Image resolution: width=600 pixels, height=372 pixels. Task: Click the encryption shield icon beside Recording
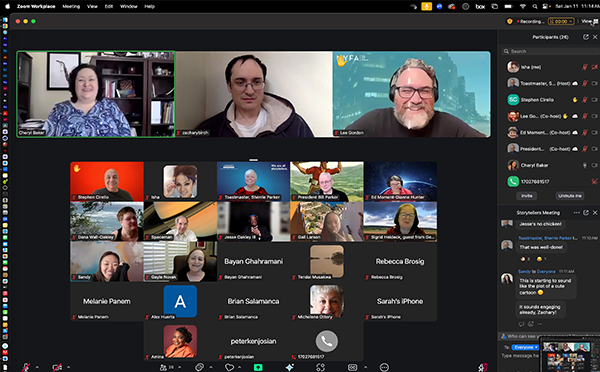coord(509,21)
